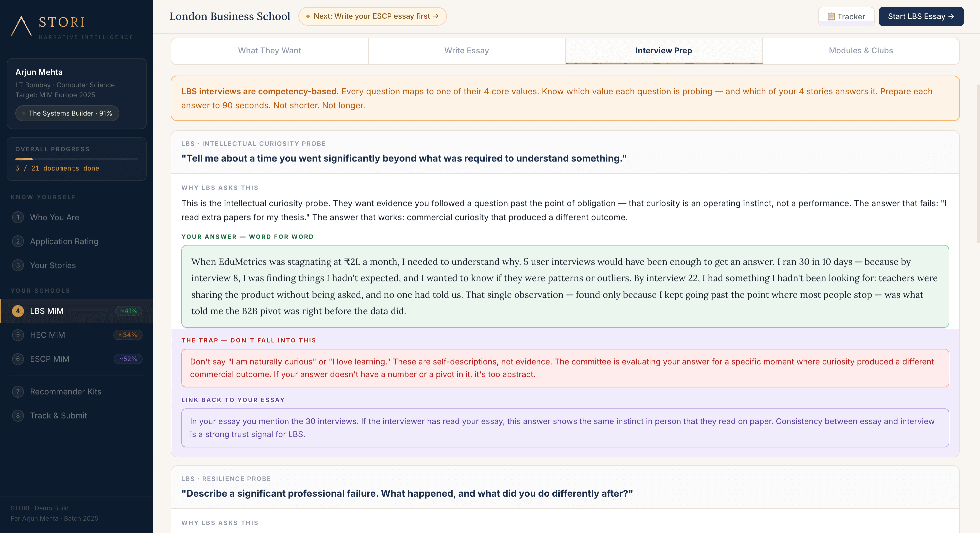Click the orange competency-based interviews banner

tap(565, 99)
